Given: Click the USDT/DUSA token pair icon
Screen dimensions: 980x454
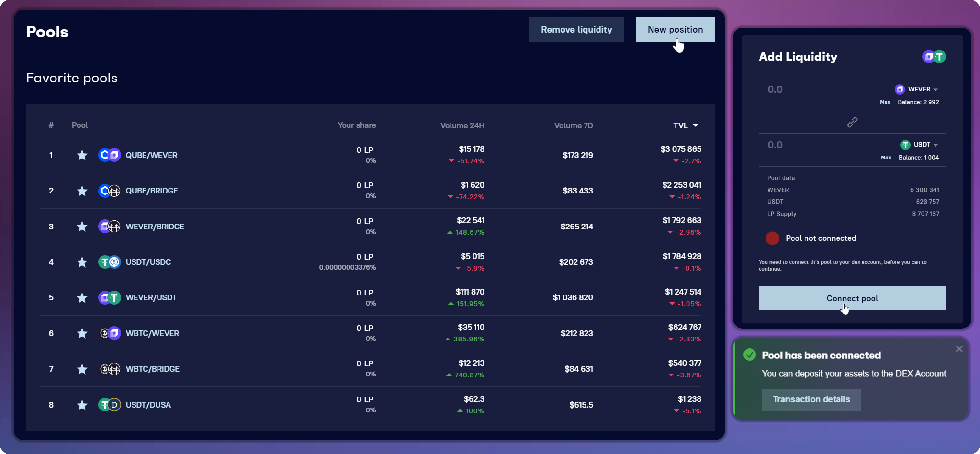Looking at the screenshot, I should 109,405.
